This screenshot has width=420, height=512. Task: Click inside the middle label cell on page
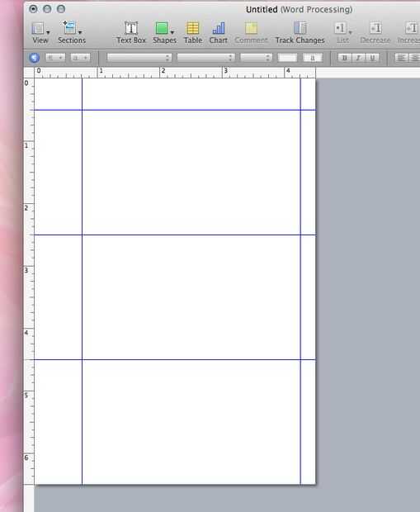click(191, 297)
